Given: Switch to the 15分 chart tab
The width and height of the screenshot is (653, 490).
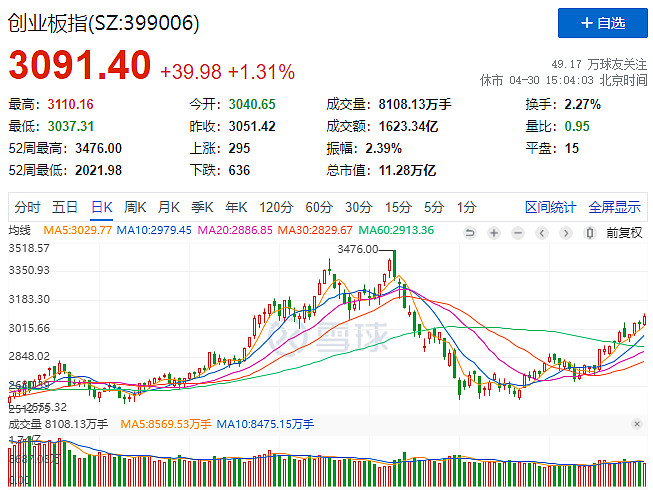Looking at the screenshot, I should [x=398, y=207].
